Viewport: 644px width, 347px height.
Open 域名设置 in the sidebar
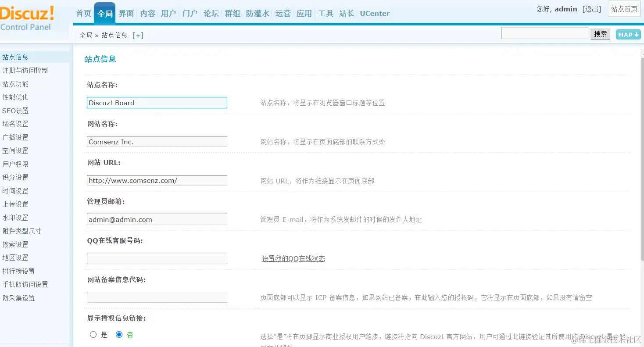(x=15, y=124)
